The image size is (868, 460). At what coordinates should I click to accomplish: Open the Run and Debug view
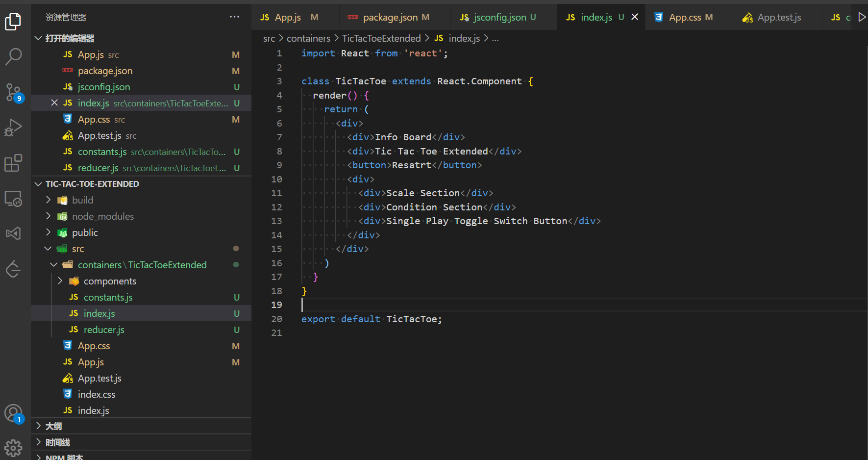point(13,128)
